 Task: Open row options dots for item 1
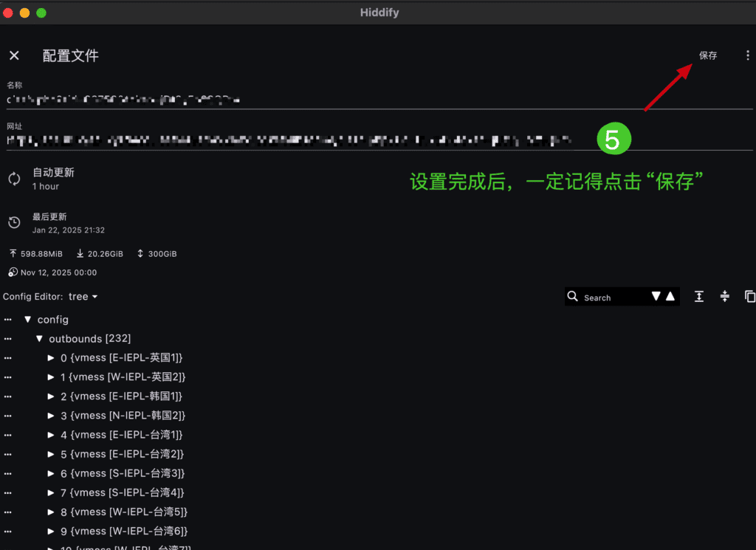click(x=7, y=377)
